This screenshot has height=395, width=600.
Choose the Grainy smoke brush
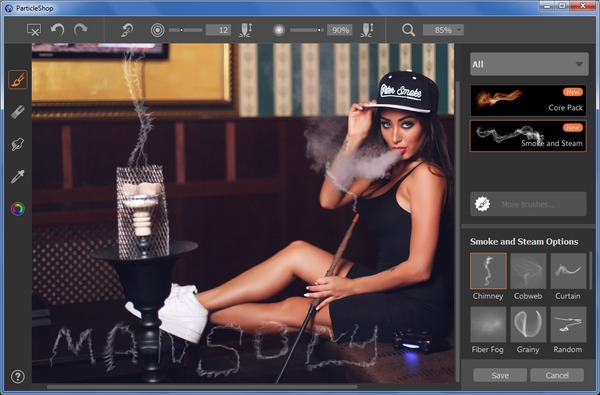pos(528,324)
